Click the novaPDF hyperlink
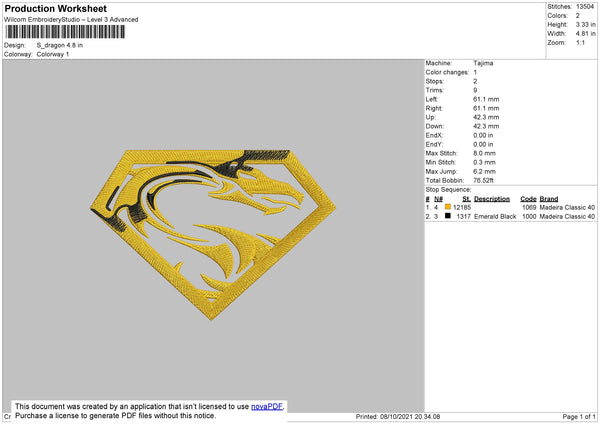600x424 pixels. point(267,406)
